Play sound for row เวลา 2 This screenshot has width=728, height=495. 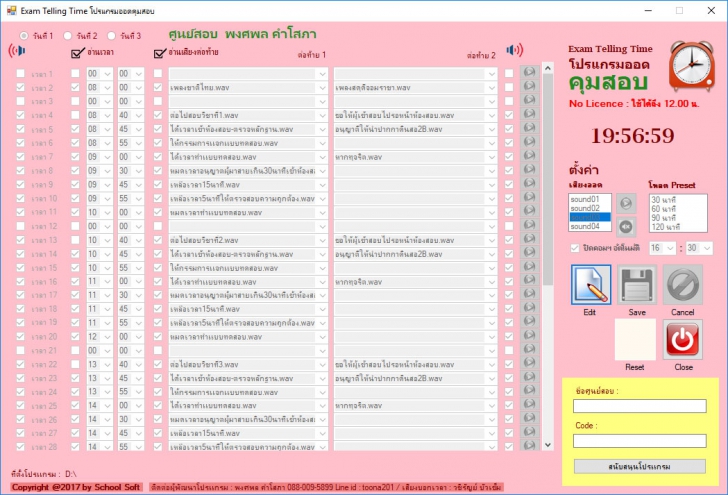[529, 86]
